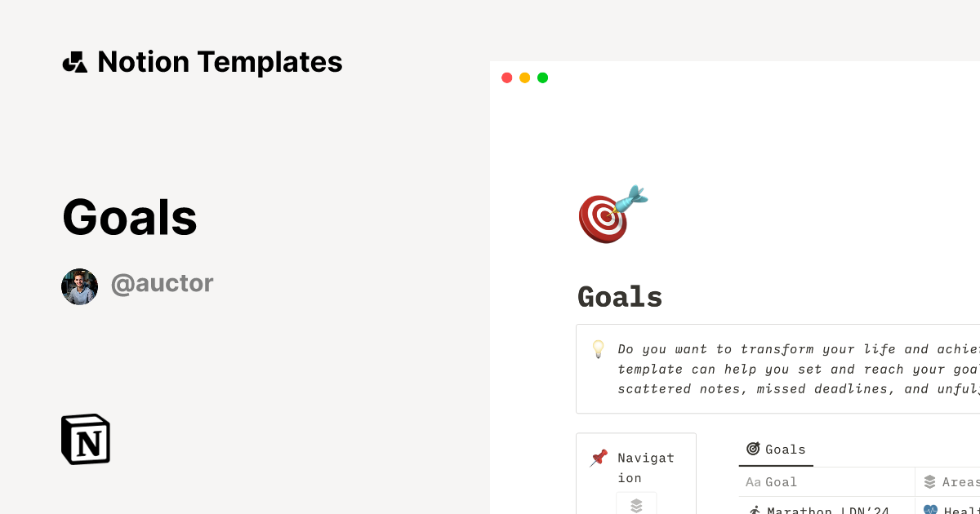Click the stack icon under Navigation
Viewport: 980px width, 514px height.
pos(636,504)
